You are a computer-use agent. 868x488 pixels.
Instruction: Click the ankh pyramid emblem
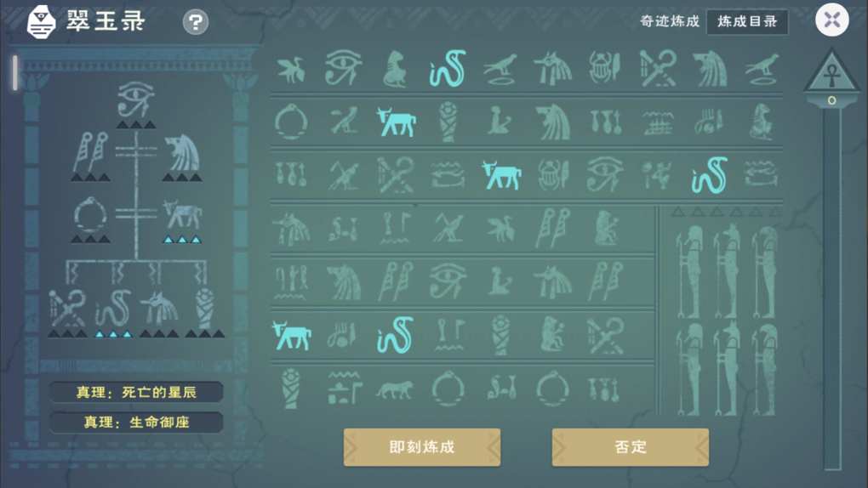[x=831, y=72]
